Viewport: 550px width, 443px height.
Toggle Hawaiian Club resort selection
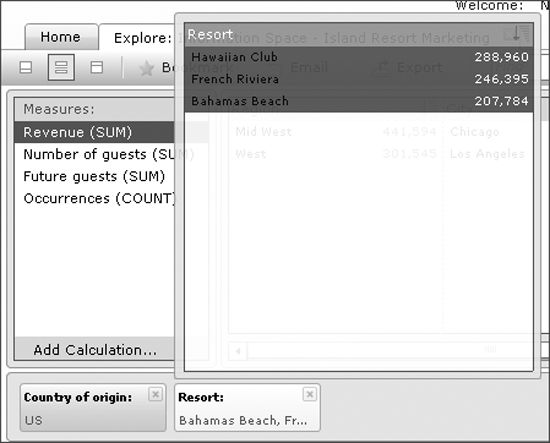tap(359, 57)
